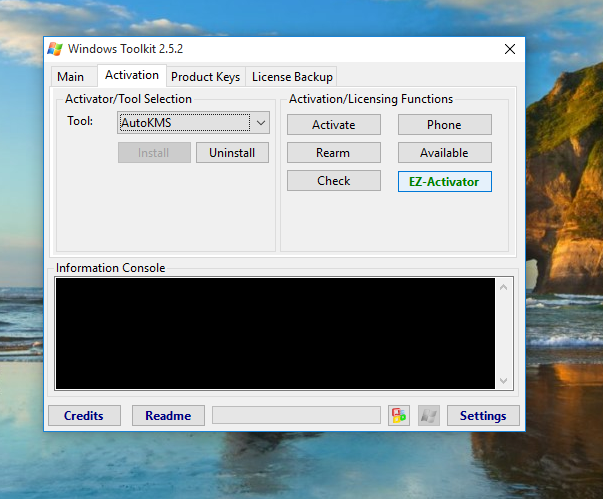Click the console scroll up arrow
This screenshot has width=603, height=499.
click(x=503, y=287)
